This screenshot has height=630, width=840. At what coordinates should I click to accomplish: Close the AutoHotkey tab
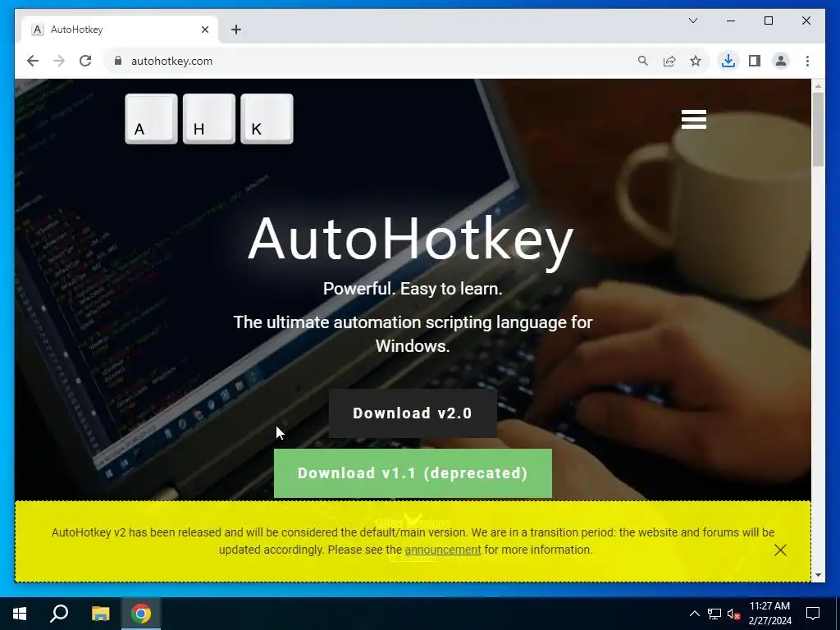[x=204, y=30]
